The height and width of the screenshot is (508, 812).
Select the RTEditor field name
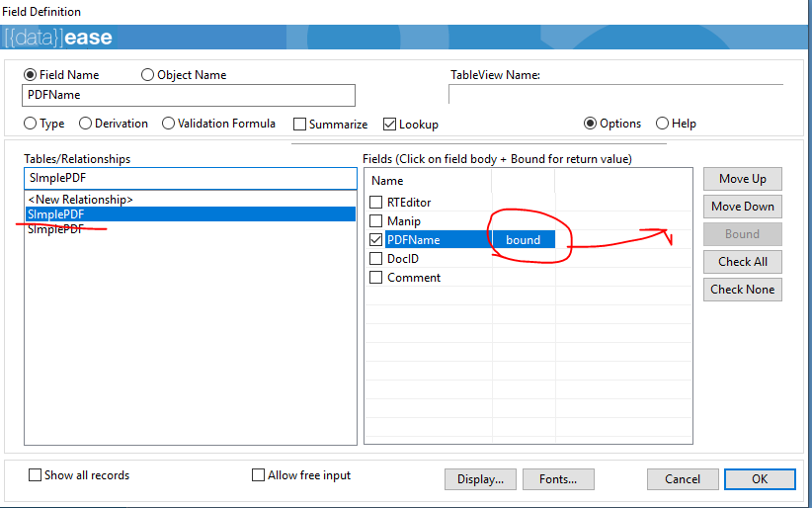coord(409,203)
